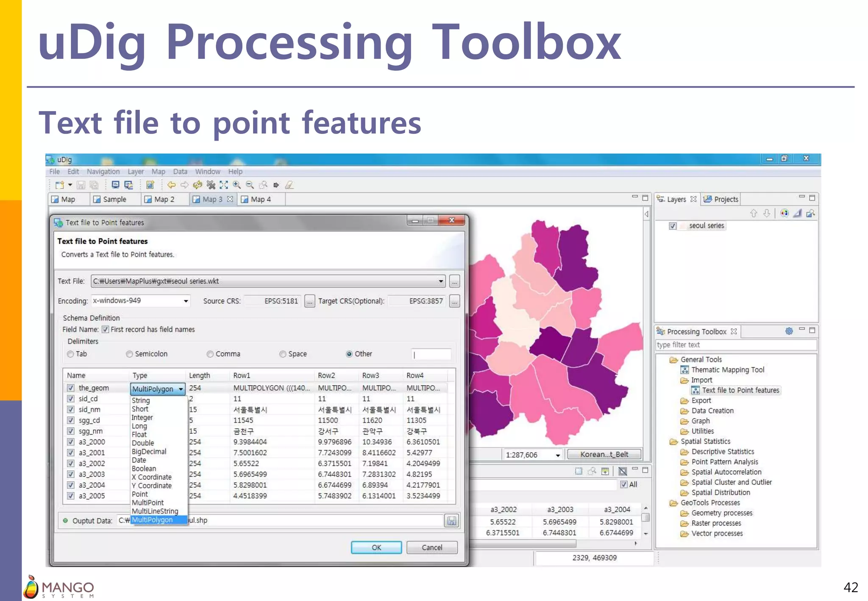Open the Data menu
This screenshot has width=868, height=601.
[180, 172]
